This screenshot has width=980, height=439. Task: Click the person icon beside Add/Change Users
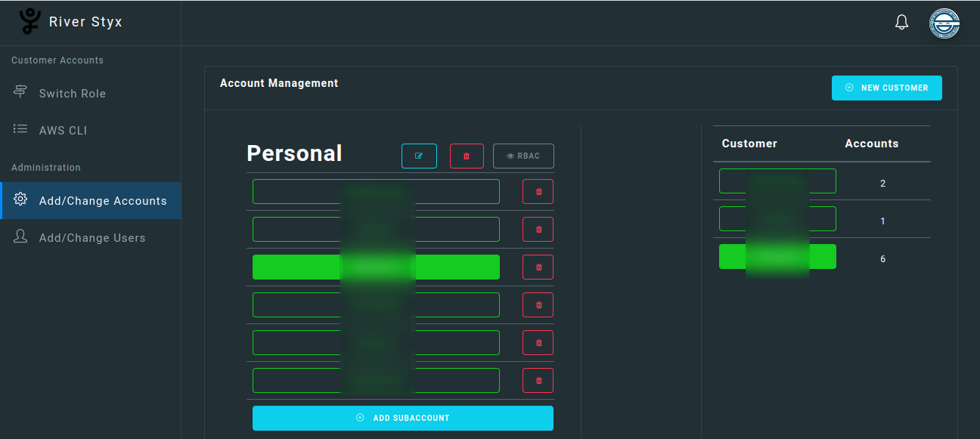(x=20, y=237)
